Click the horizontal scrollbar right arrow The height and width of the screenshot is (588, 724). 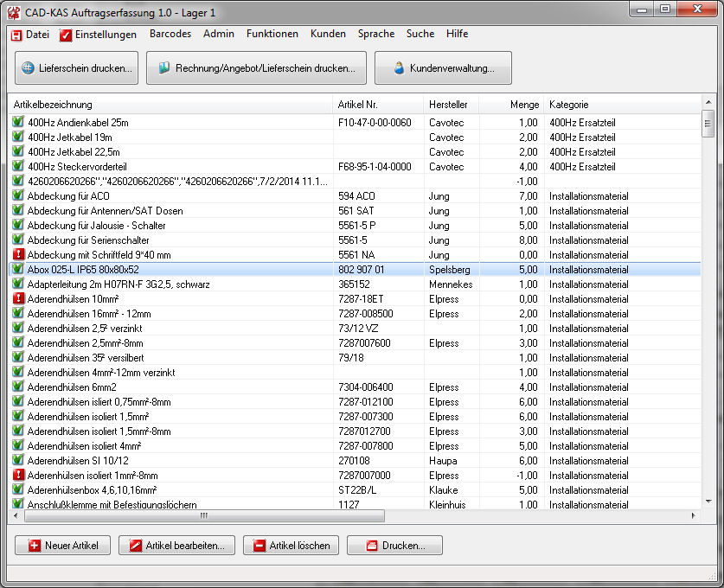[693, 515]
